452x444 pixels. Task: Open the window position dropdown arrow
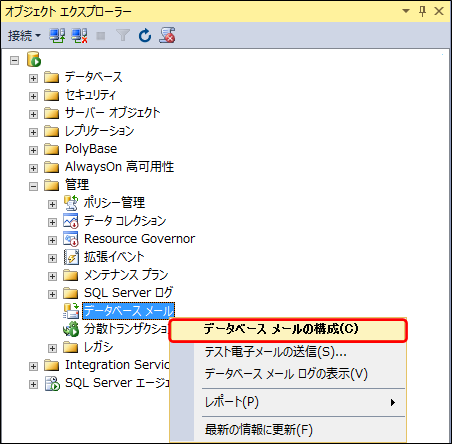[406, 11]
